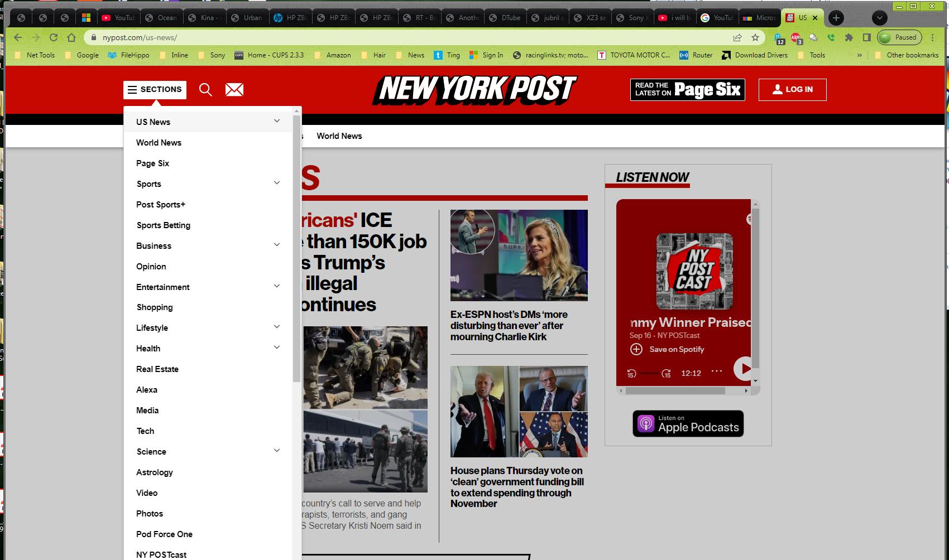Select Shopping in sections menu

tap(155, 307)
